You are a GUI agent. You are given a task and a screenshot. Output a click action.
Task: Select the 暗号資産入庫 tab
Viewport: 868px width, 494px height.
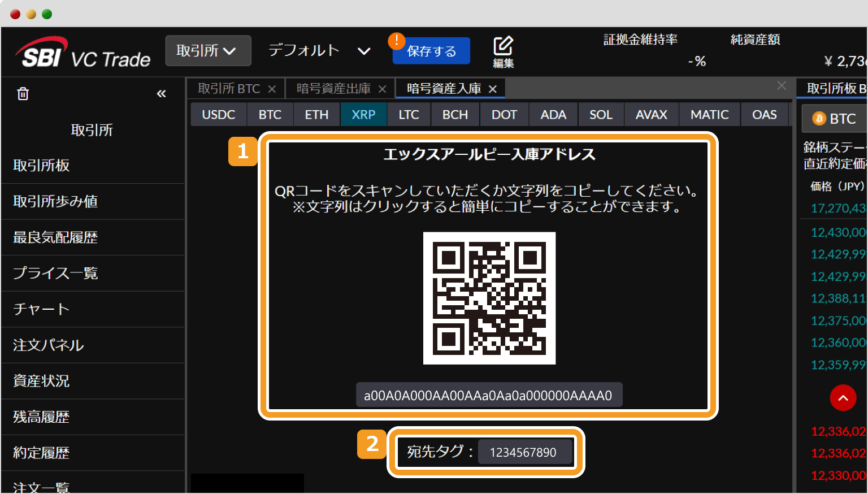coord(444,89)
